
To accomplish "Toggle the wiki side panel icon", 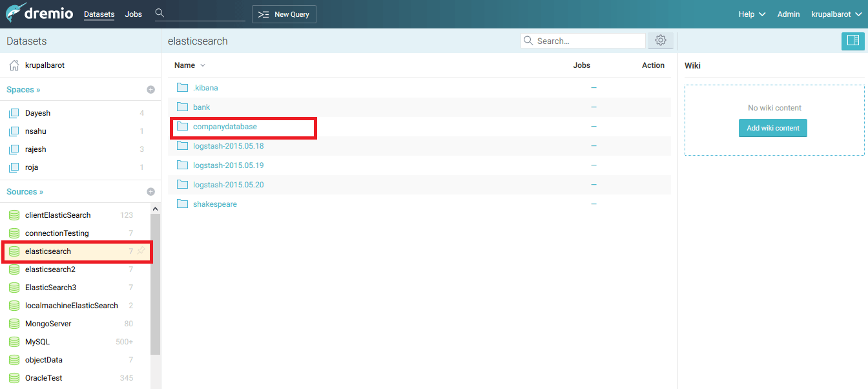I will [x=853, y=41].
